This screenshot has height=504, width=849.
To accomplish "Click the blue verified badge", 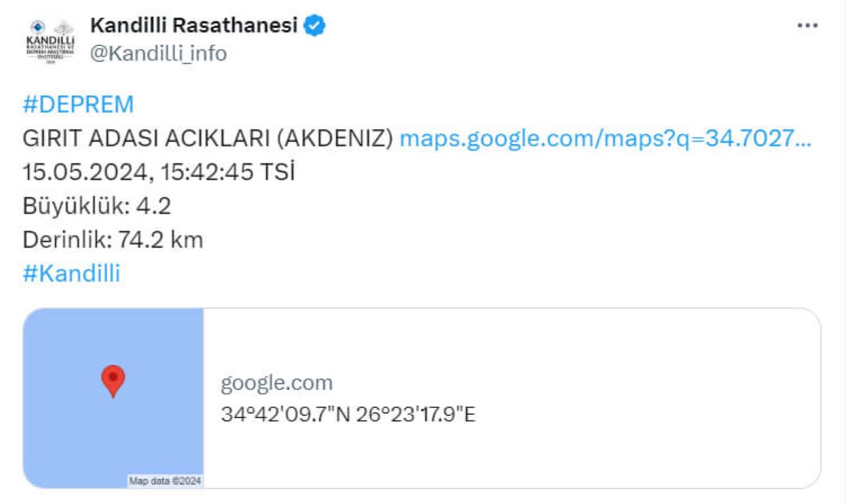I will point(315,27).
